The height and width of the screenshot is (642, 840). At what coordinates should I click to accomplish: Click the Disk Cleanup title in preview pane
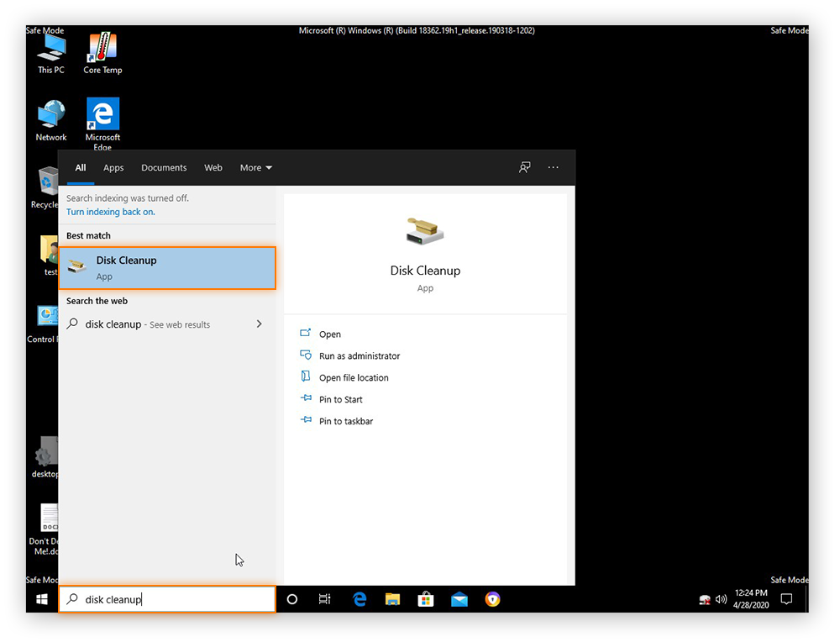(x=425, y=271)
